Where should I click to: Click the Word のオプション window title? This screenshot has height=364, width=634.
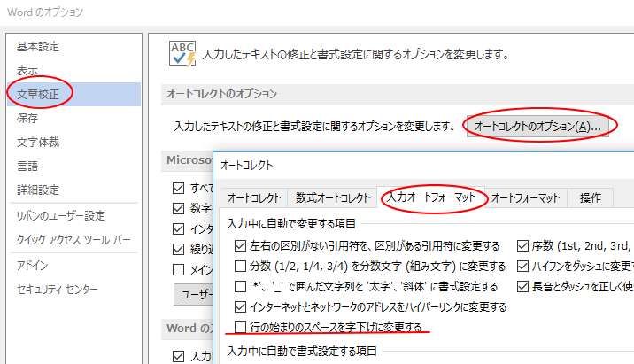(45, 12)
